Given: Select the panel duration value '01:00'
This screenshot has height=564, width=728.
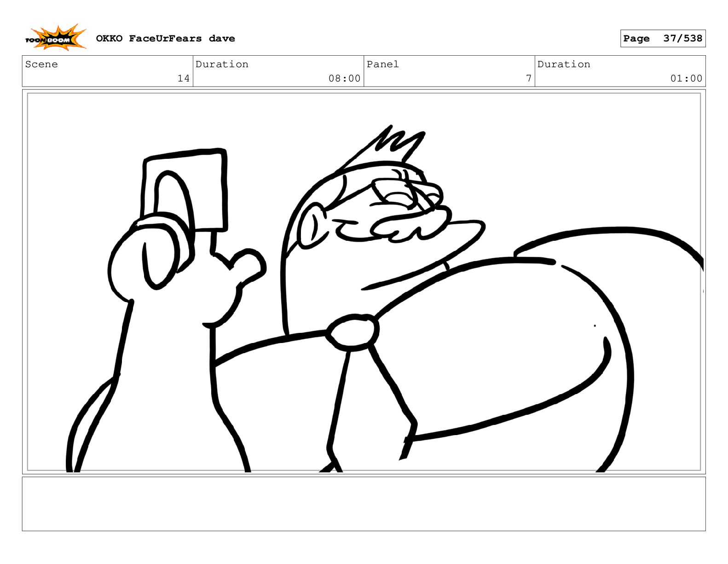Looking at the screenshot, I should point(686,78).
